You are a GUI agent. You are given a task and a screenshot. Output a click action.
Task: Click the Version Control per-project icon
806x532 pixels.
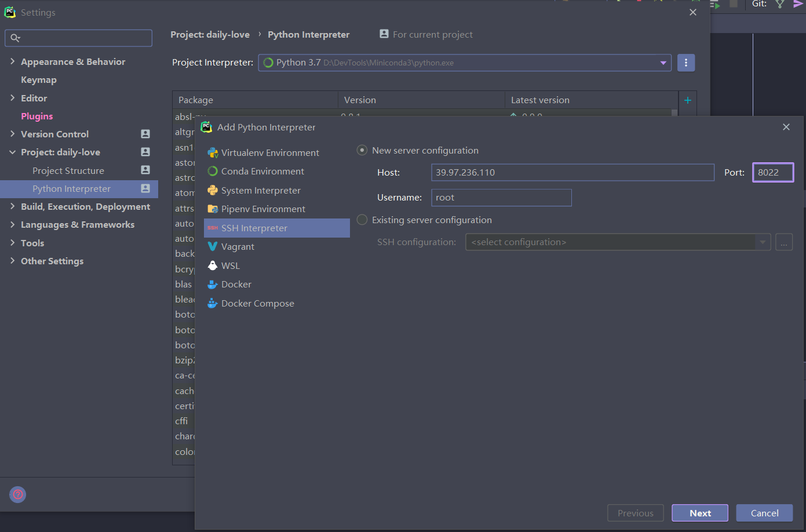(x=145, y=134)
